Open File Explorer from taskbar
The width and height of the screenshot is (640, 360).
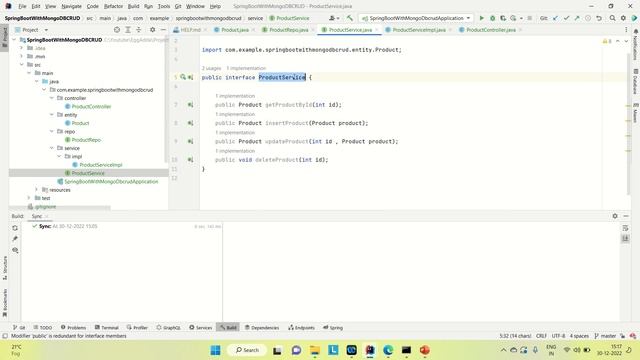[315, 350]
